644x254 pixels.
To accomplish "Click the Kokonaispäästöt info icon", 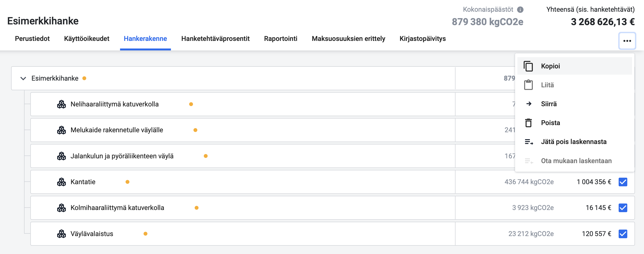I will point(520,10).
